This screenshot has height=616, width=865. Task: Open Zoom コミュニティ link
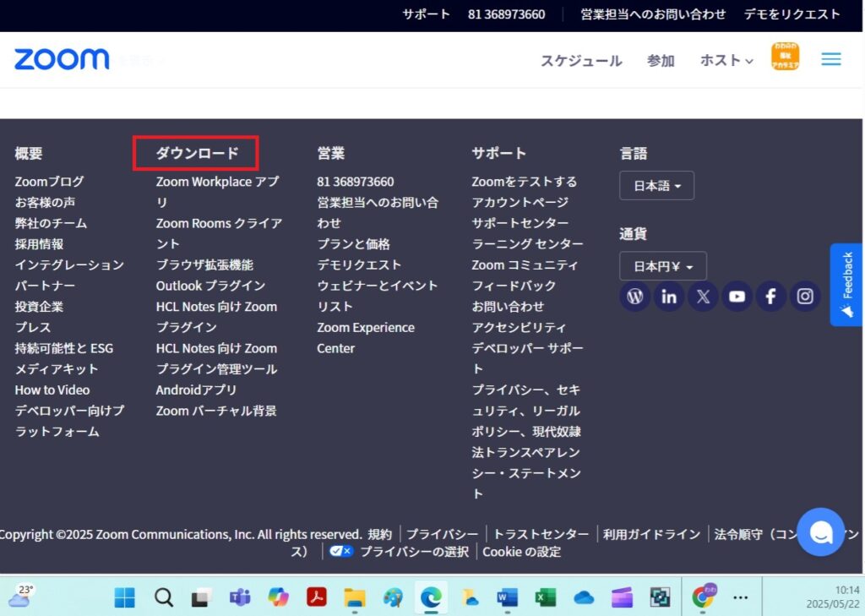(x=525, y=264)
